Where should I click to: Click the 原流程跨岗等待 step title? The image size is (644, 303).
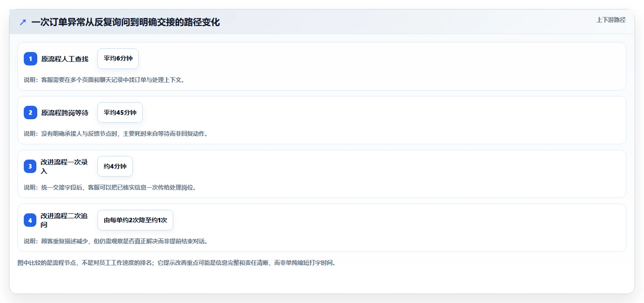65,113
